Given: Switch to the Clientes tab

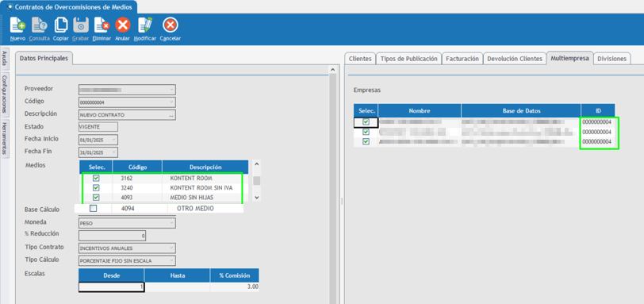Looking at the screenshot, I should (x=360, y=59).
